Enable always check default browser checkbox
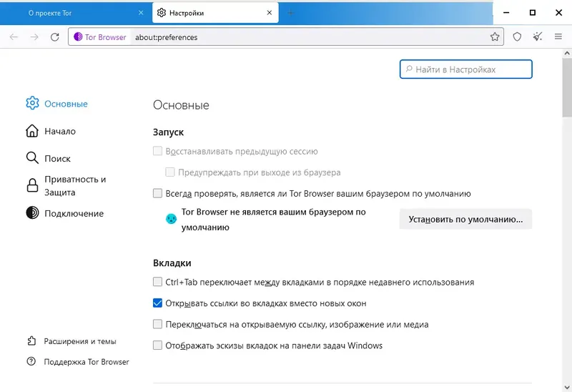 (x=157, y=193)
